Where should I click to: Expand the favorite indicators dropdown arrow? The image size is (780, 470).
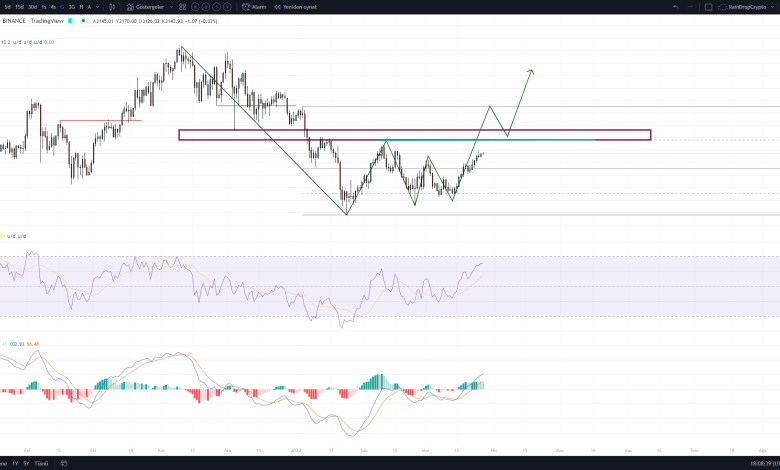pos(172,7)
